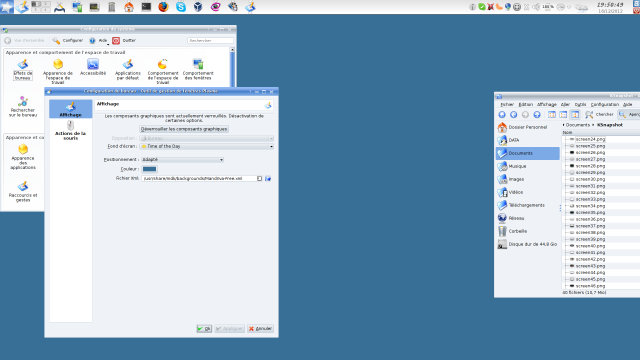
Task: Collapse Documents breadcrumb arrow in file manager
Action: pyautogui.click(x=563, y=125)
